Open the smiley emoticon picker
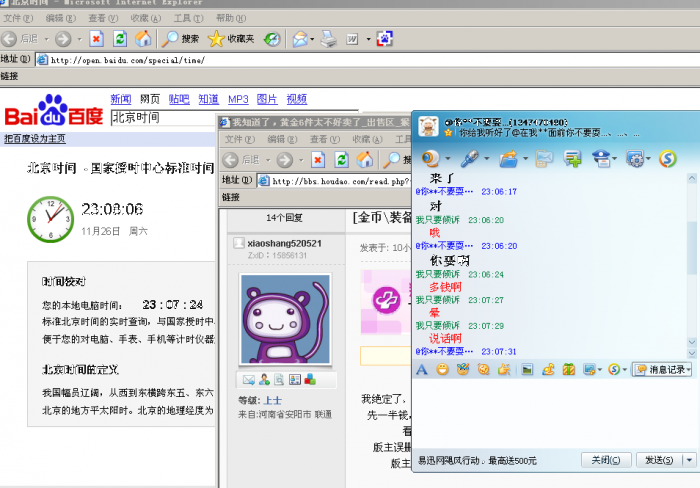The width and height of the screenshot is (700, 488). [442, 369]
